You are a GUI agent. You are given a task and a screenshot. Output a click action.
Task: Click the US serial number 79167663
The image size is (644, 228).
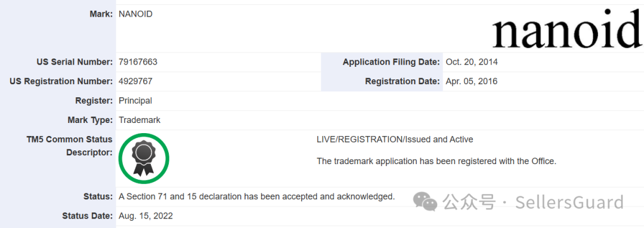click(x=138, y=62)
